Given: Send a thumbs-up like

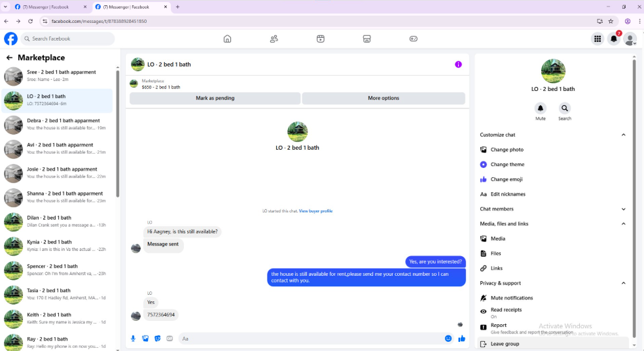Looking at the screenshot, I should coord(461,339).
